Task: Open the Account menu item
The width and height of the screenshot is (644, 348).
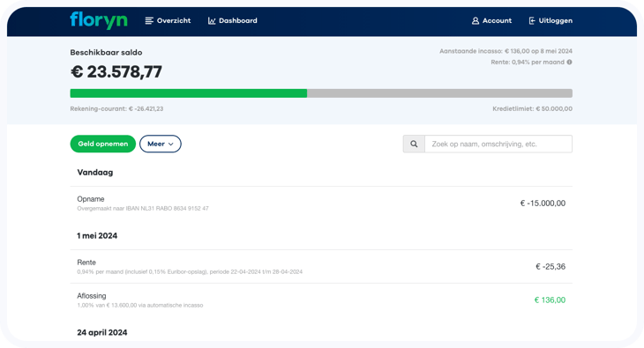Action: pyautogui.click(x=491, y=20)
